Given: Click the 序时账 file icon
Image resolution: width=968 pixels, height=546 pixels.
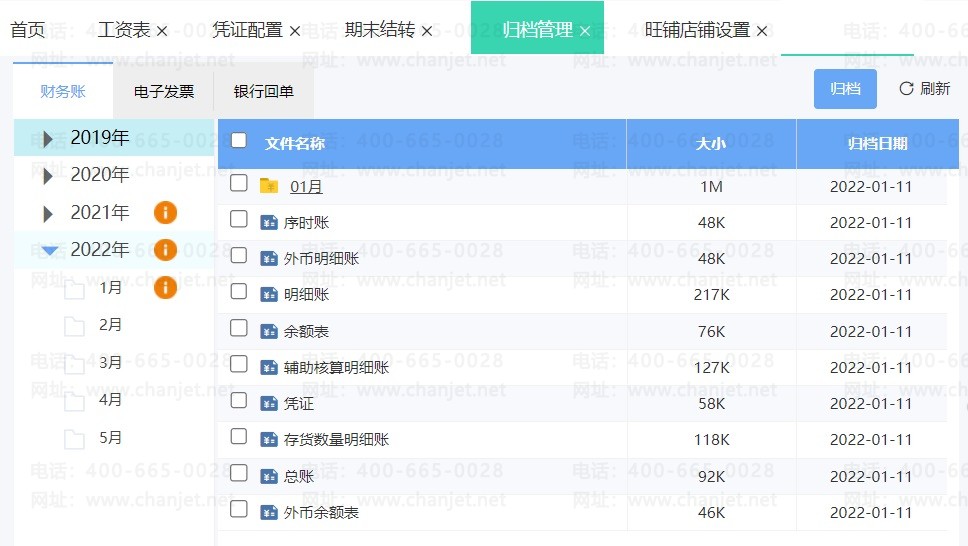Looking at the screenshot, I should [269, 222].
